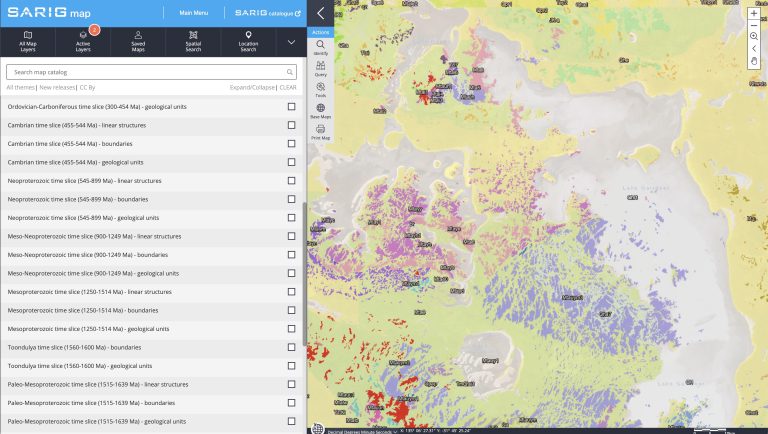The width and height of the screenshot is (768, 434).
Task: Open the Base Maps selector
Action: pos(320,110)
